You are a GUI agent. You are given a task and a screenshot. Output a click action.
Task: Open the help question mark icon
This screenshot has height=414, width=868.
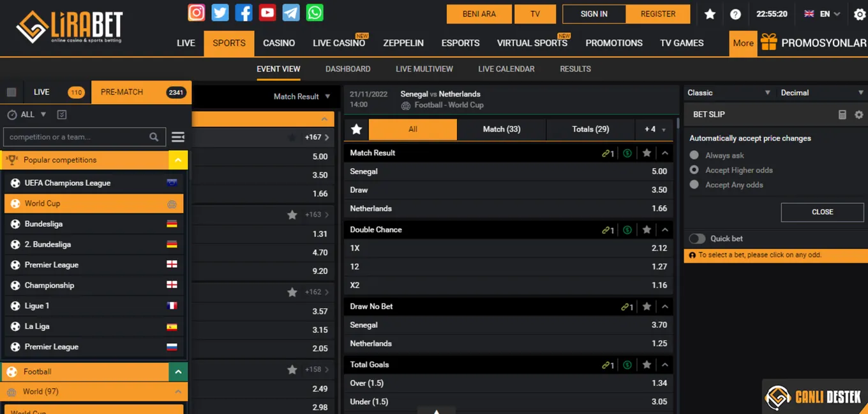(735, 14)
